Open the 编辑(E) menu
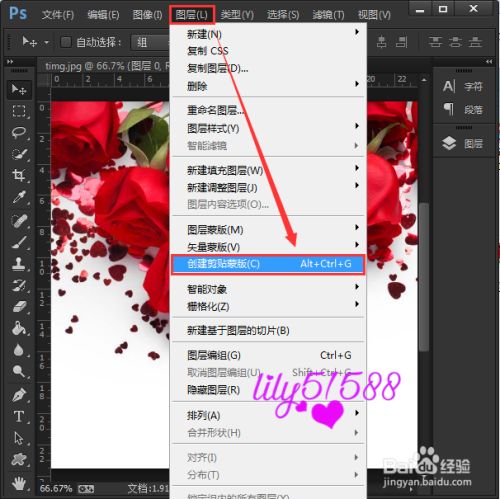Screen dimensions: 500x499 (103, 15)
